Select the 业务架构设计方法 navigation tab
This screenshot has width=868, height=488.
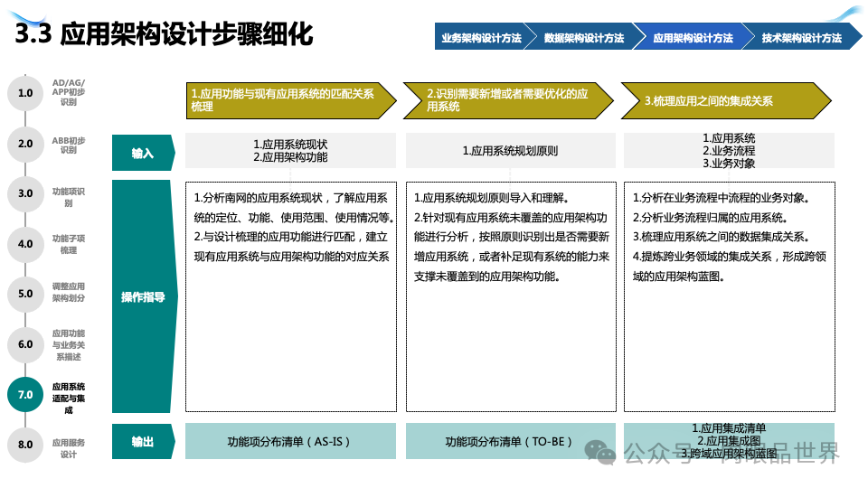click(480, 37)
